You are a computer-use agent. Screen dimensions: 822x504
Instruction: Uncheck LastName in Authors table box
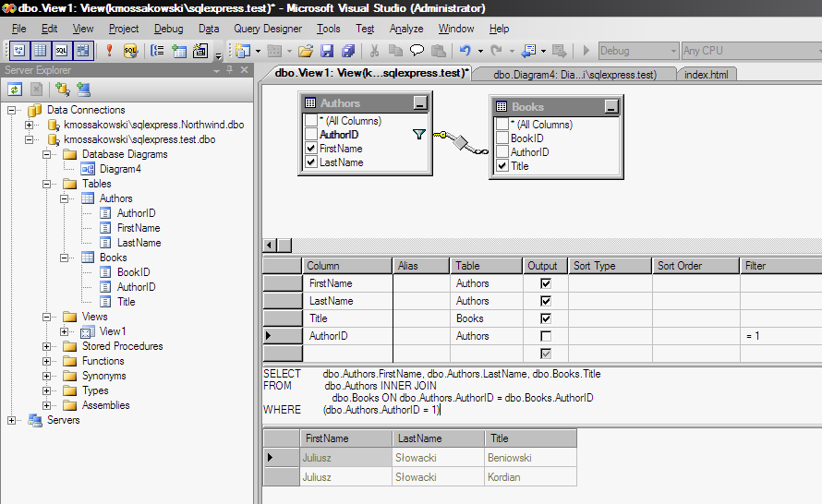[311, 162]
